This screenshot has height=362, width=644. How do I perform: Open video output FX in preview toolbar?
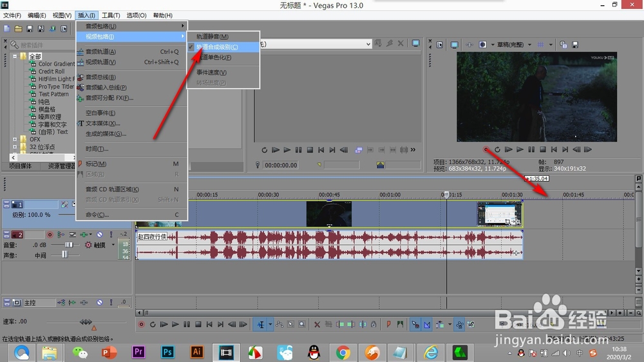pos(469,44)
